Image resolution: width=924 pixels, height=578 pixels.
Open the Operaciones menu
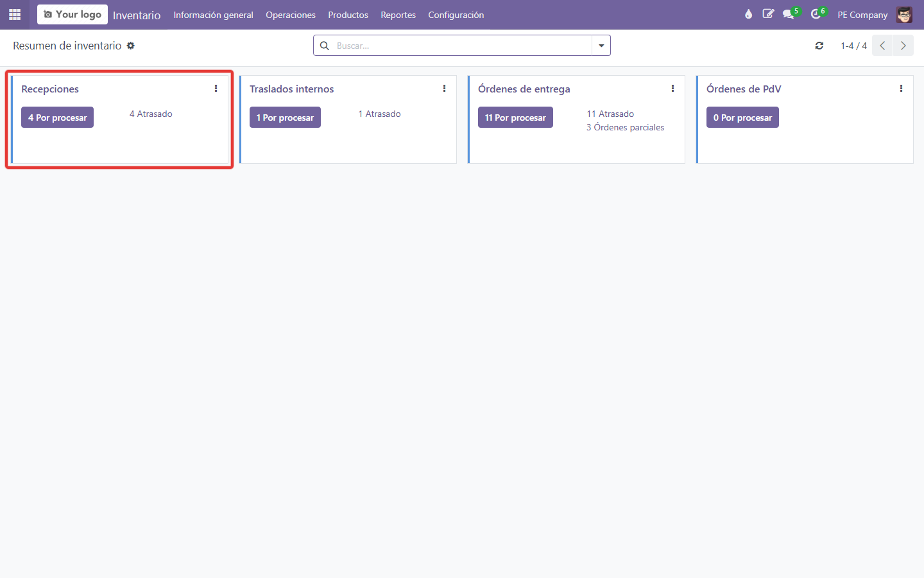(x=291, y=15)
